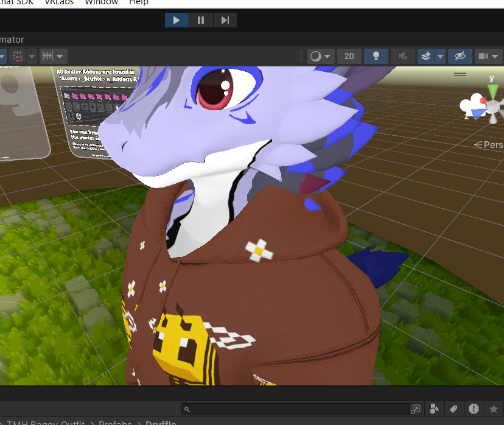Open the Help menu

[139, 2]
